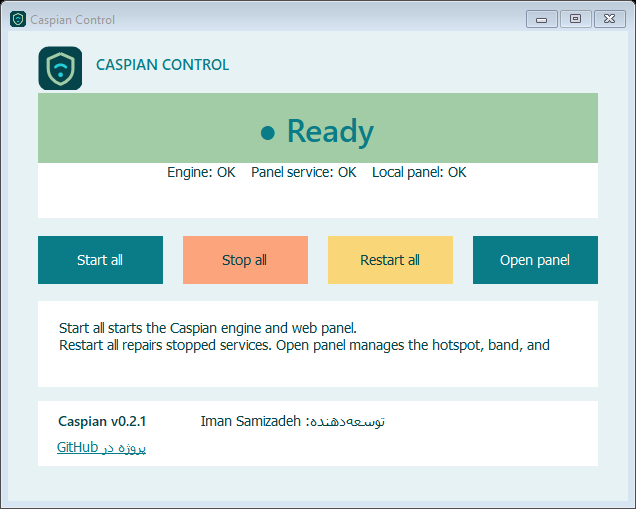Start all Caspian services
The height and width of the screenshot is (509, 636).
[x=100, y=260]
